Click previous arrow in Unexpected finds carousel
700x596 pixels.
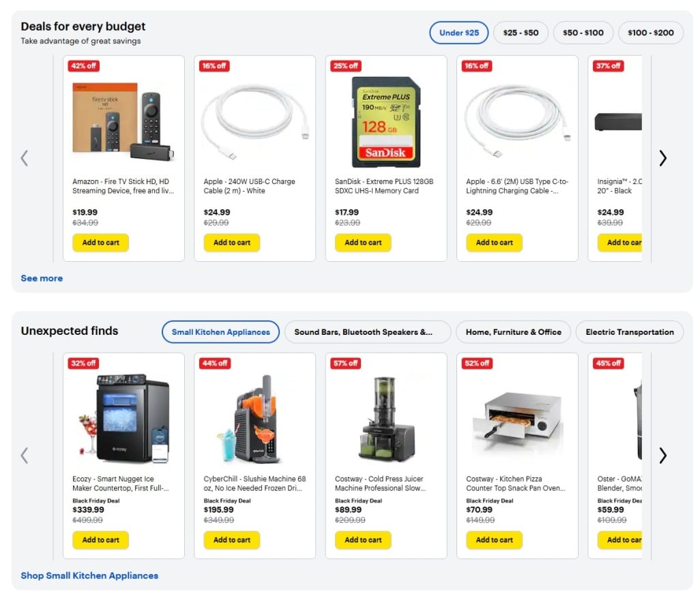click(25, 456)
